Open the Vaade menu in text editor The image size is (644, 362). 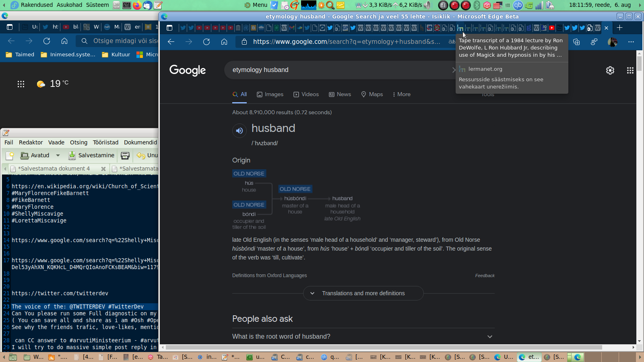click(56, 142)
